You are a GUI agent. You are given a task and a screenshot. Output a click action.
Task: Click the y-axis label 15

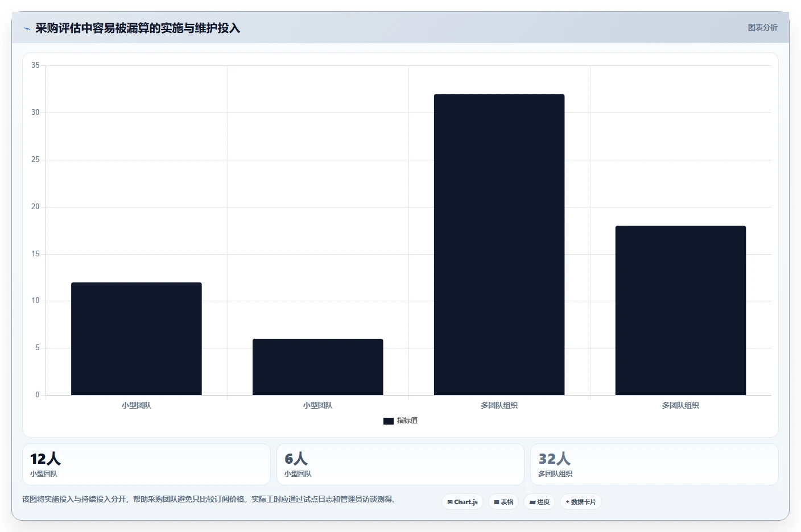click(x=35, y=254)
